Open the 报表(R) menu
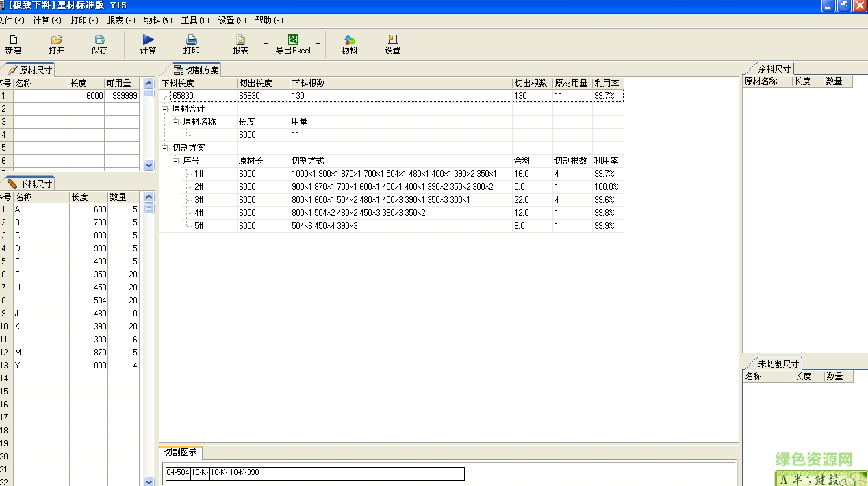 click(x=120, y=21)
